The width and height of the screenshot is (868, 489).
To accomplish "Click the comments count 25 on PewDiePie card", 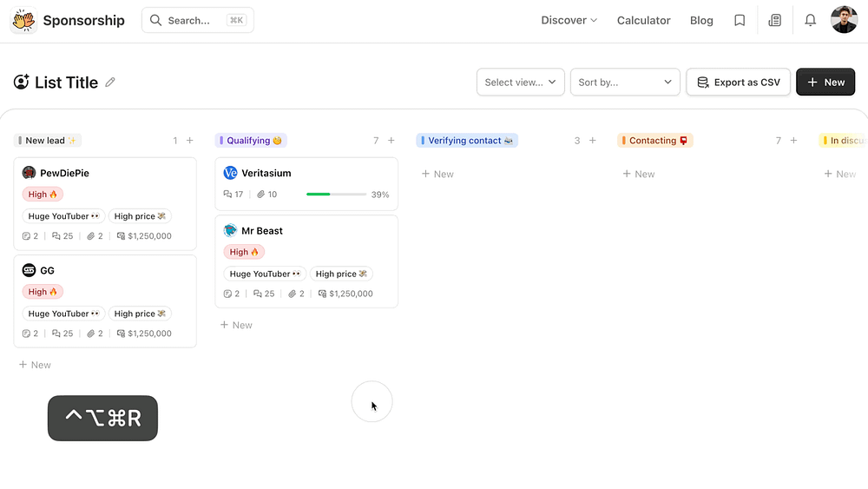I will [x=62, y=236].
